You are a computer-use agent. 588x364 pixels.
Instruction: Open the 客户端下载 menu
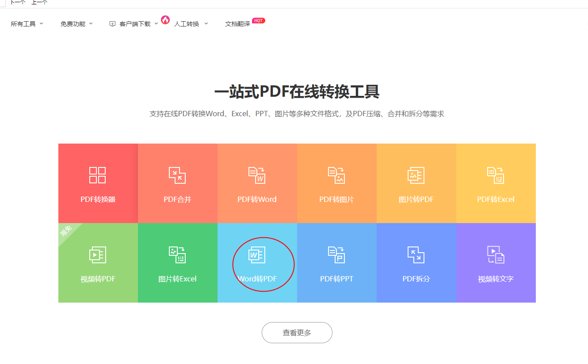tap(135, 24)
